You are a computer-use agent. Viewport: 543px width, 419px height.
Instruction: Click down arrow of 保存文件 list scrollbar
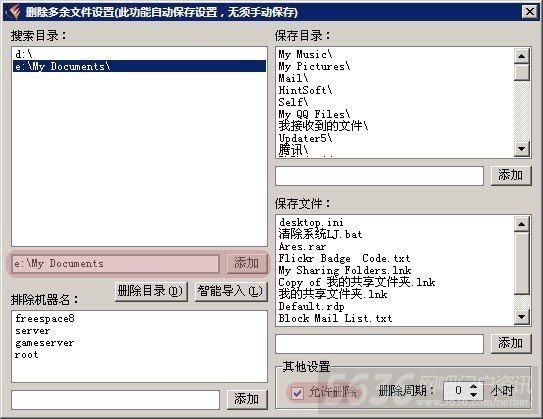(522, 317)
